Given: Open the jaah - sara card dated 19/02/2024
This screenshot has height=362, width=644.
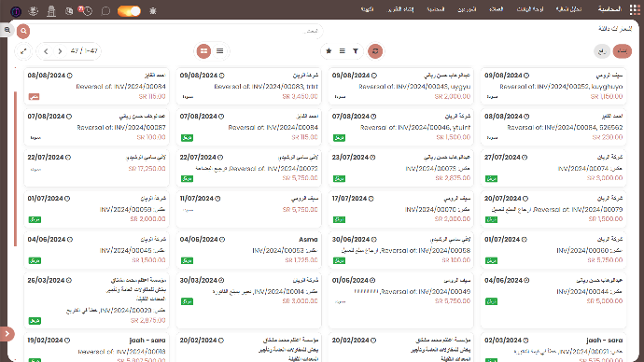Looking at the screenshot, I should [x=96, y=348].
